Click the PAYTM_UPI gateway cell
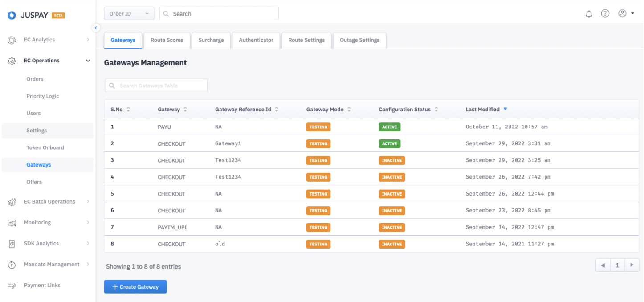 click(172, 227)
